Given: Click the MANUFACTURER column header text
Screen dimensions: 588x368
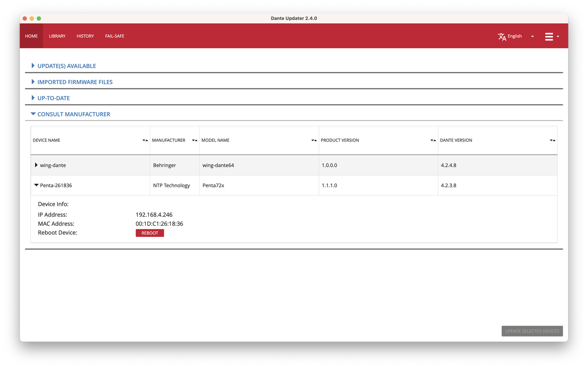Looking at the screenshot, I should click(169, 140).
